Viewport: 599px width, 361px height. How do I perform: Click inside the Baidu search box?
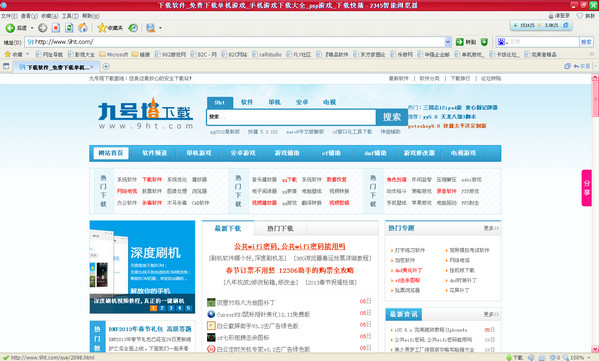[x=544, y=42]
